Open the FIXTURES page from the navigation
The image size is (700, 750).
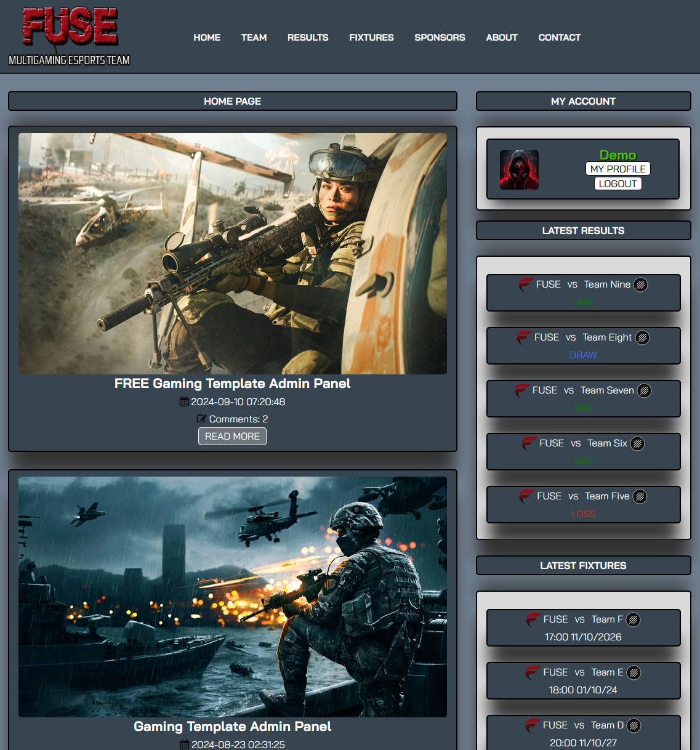(x=371, y=38)
